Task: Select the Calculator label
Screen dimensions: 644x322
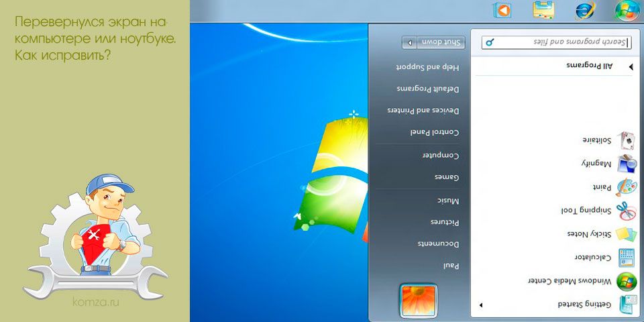Action: [593, 258]
